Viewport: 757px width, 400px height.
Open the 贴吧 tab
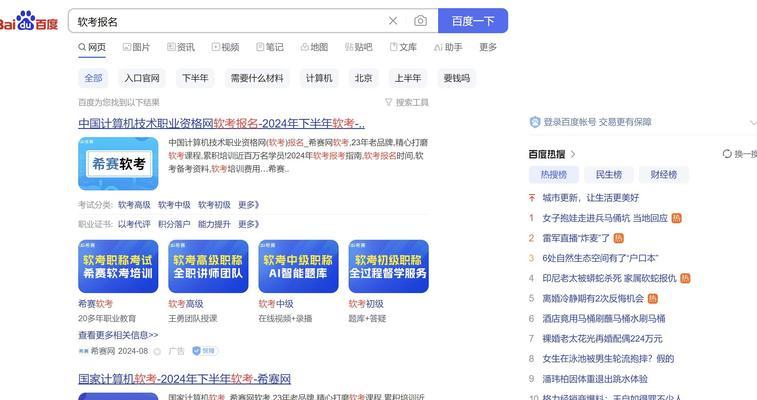pyautogui.click(x=359, y=47)
